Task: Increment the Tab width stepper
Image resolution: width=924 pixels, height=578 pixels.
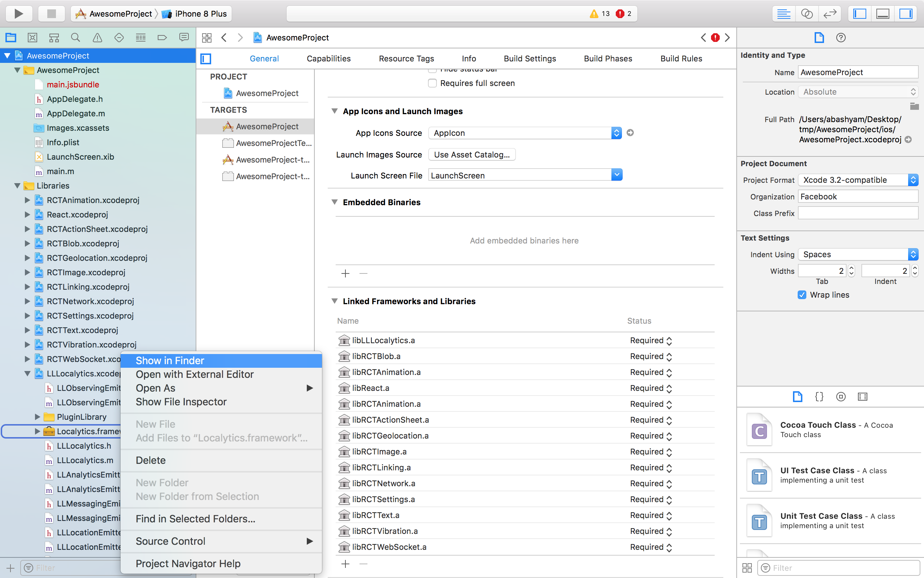Action: [851, 268]
